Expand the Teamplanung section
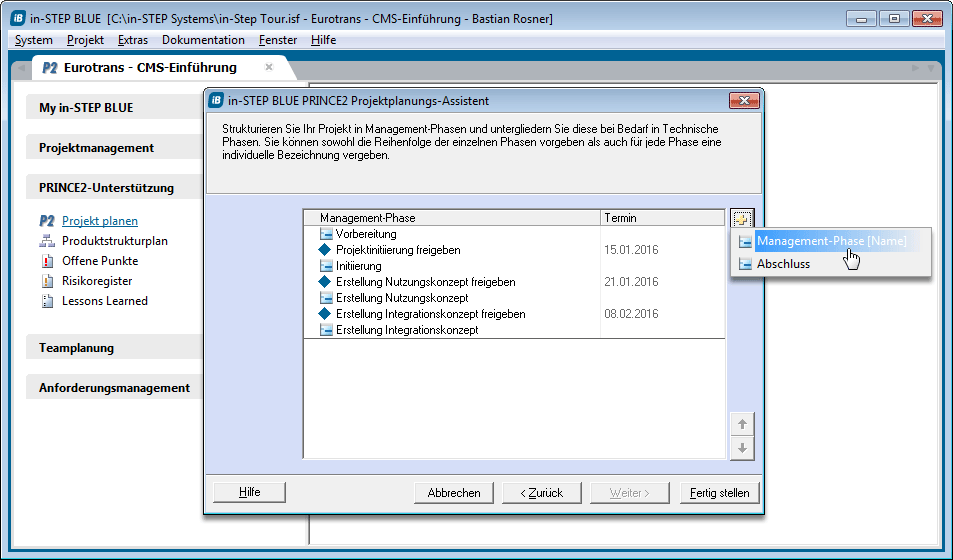This screenshot has width=953, height=560. coord(77,348)
